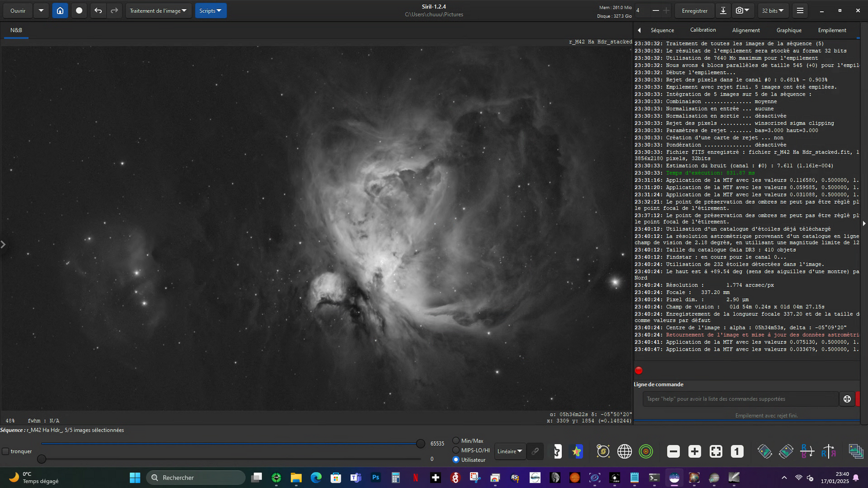Click the photometry target circle icon

pyautogui.click(x=646, y=452)
